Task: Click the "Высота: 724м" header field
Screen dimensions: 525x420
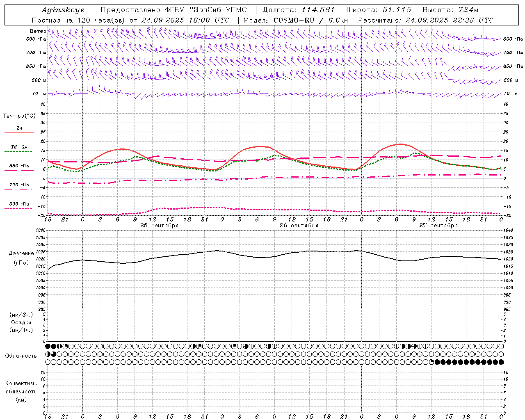Action: coord(450,10)
